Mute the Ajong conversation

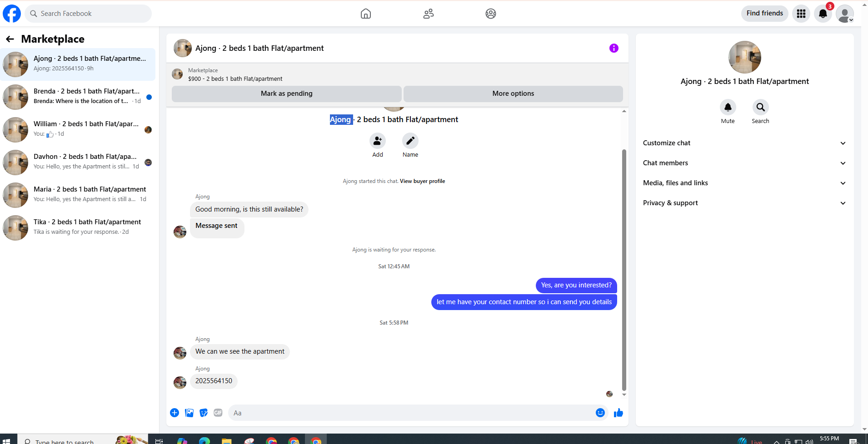tap(728, 107)
